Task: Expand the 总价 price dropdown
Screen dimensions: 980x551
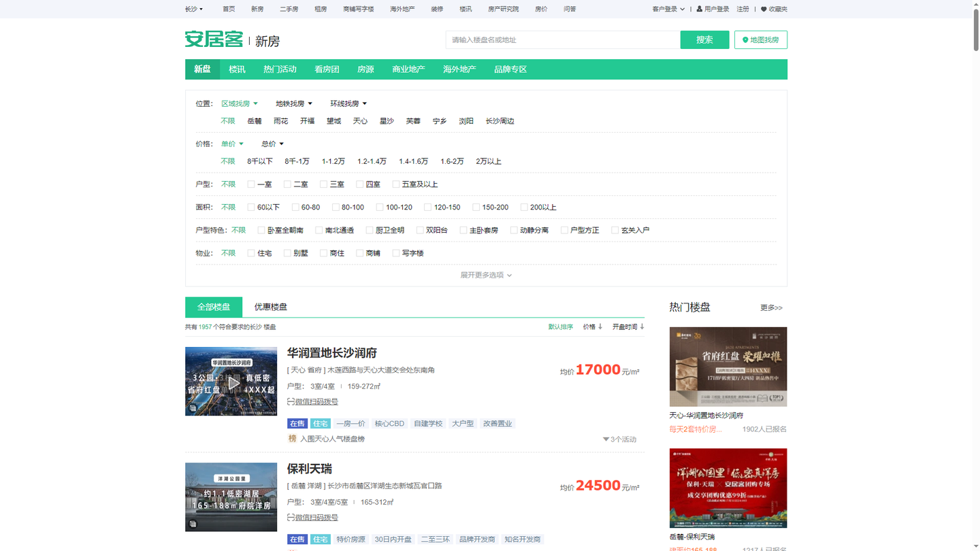Action: click(273, 144)
